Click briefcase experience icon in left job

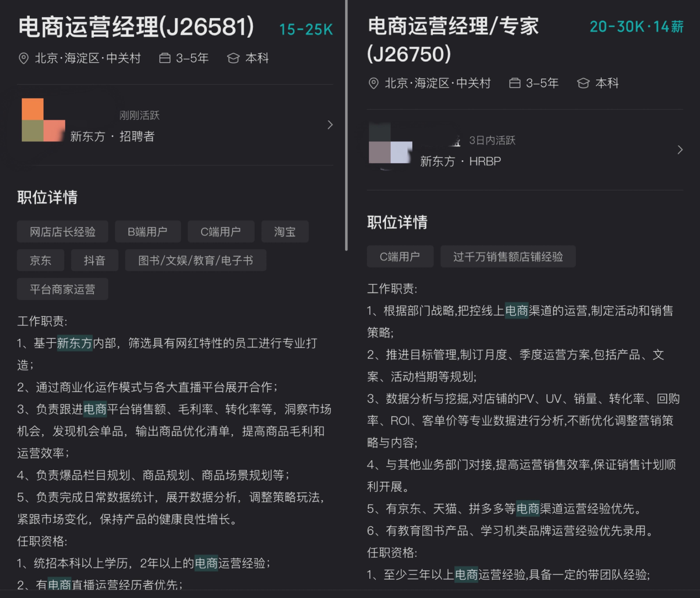(x=164, y=58)
